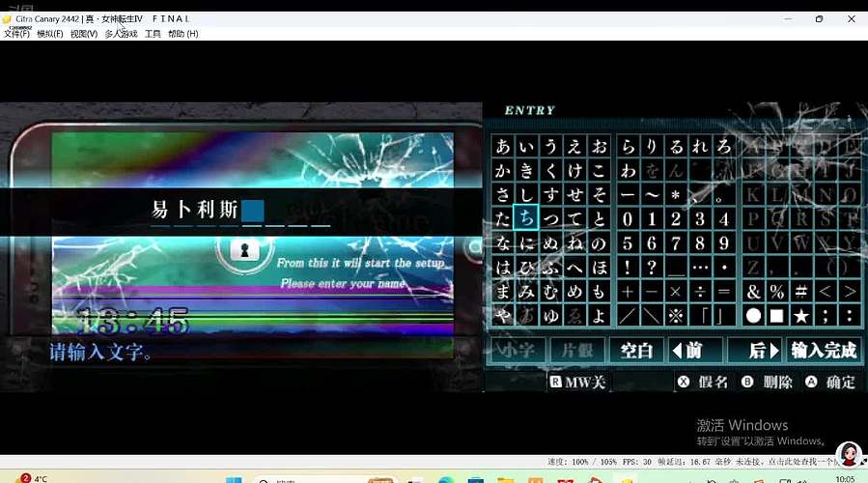Viewport: 868px width, 483px height.
Task: Open the Windows Start button
Action: click(x=235, y=480)
